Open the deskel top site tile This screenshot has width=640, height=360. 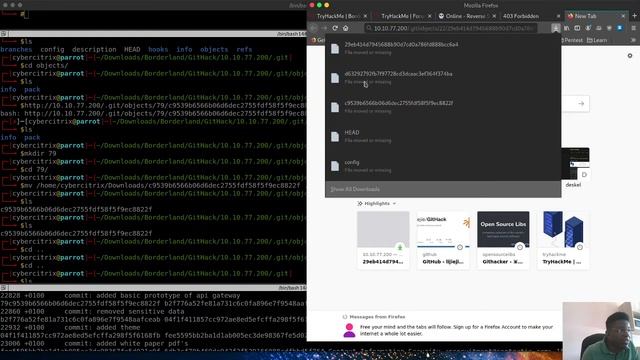coord(575,167)
